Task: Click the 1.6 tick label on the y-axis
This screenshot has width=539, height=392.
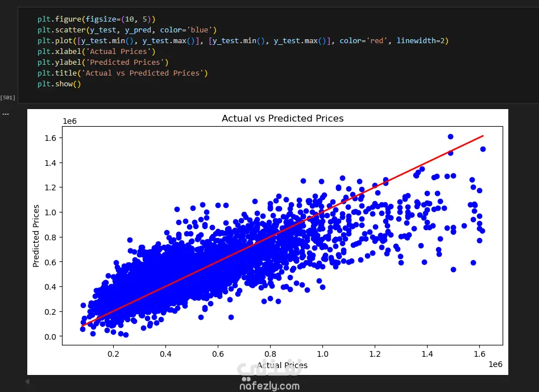Action: click(x=50, y=138)
